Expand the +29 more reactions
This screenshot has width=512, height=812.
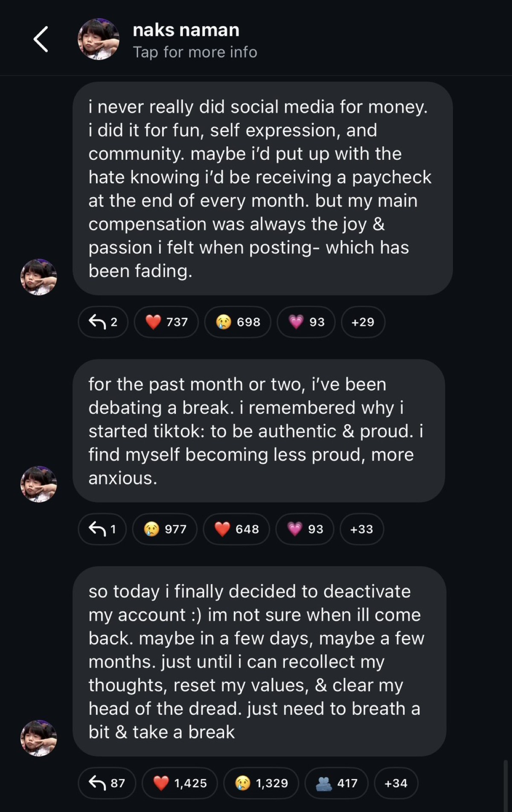point(363,322)
